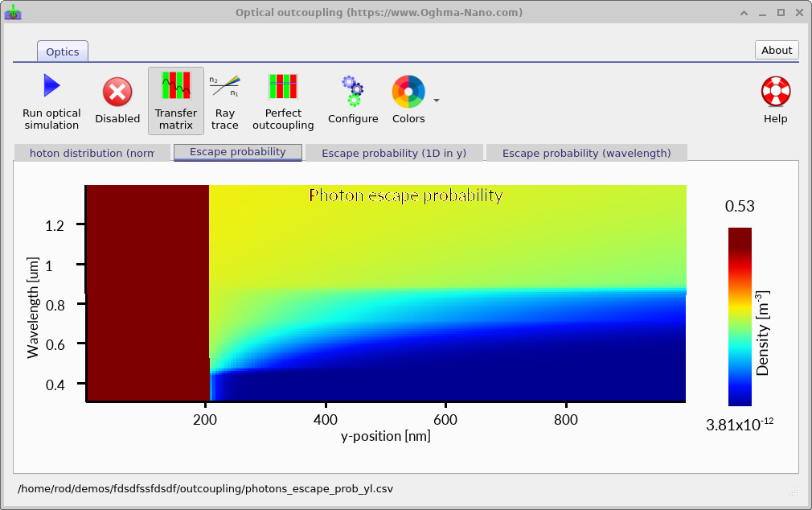The width and height of the screenshot is (812, 510).
Task: Choose Perfect outcoupling mode
Action: [283, 101]
